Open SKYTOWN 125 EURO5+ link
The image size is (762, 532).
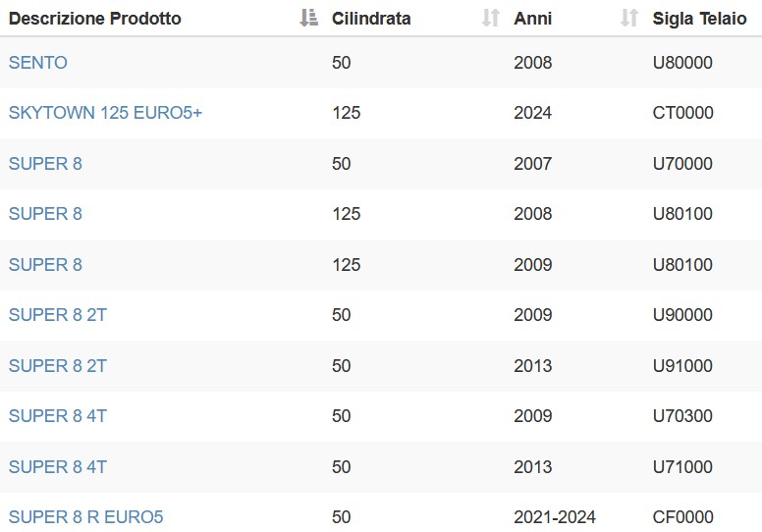coord(105,113)
